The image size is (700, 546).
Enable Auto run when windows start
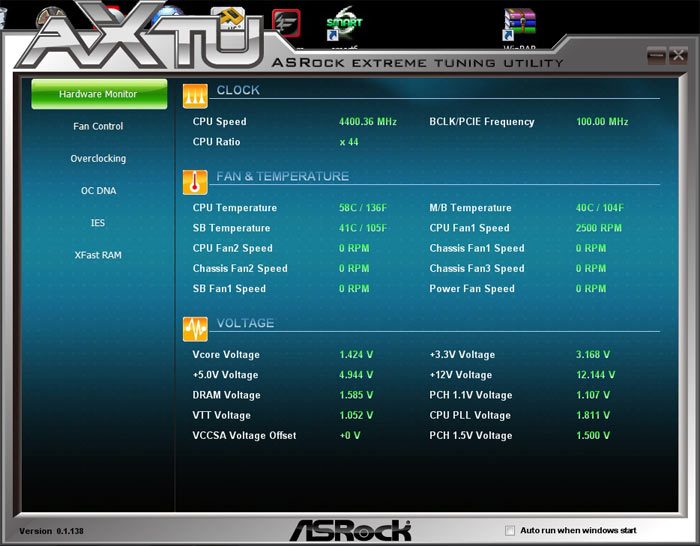[x=511, y=530]
